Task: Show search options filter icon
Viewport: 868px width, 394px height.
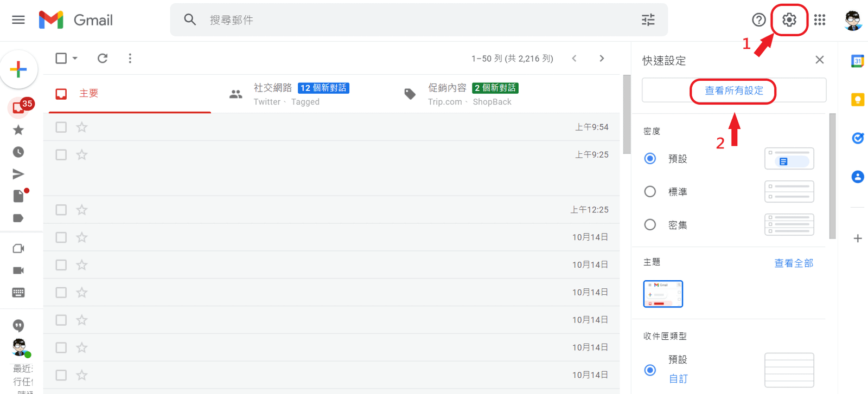Action: click(x=648, y=20)
